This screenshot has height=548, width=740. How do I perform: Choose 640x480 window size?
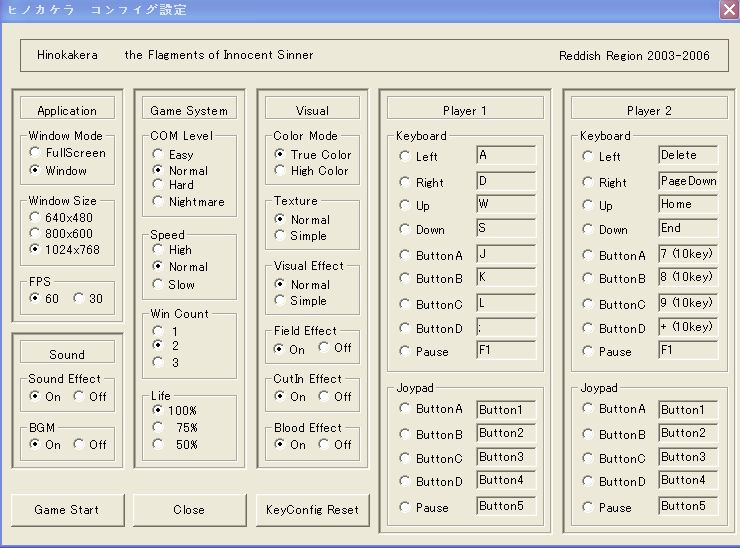pyautogui.click(x=34, y=217)
